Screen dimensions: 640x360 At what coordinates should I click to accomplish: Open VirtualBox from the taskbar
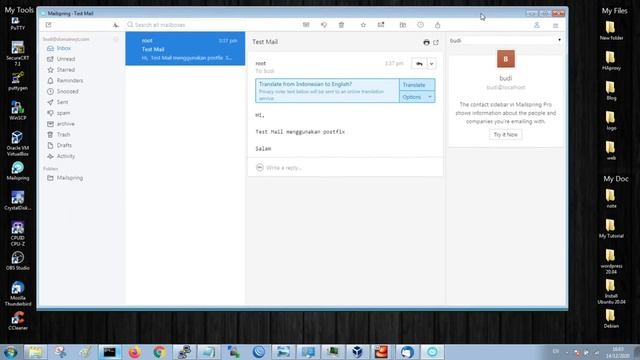(x=358, y=352)
